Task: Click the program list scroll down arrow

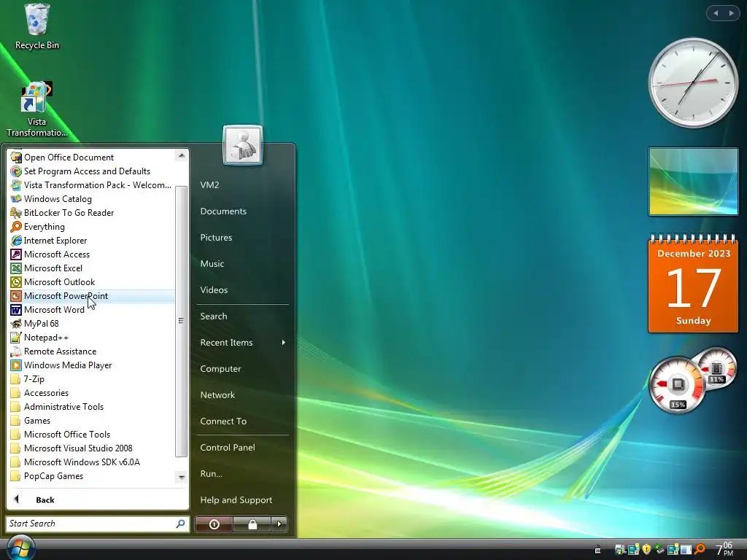Action: coord(181,476)
